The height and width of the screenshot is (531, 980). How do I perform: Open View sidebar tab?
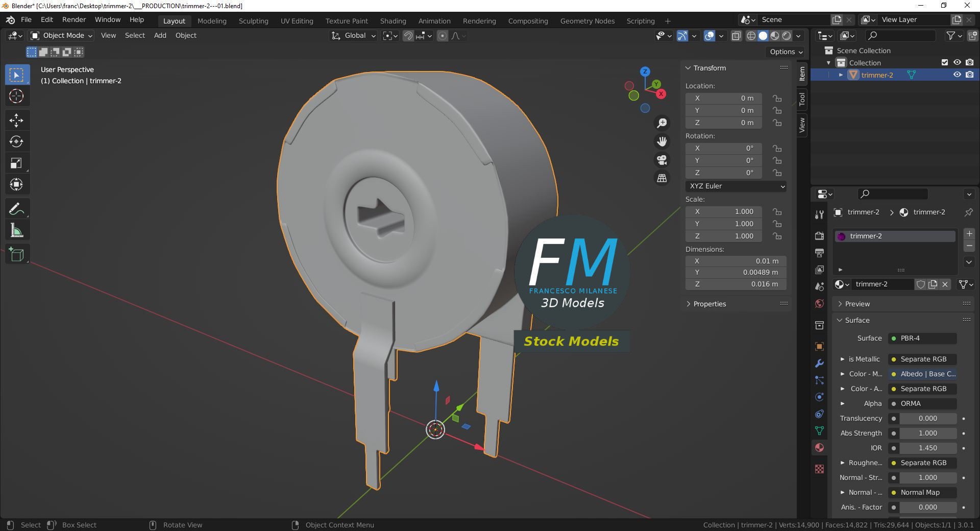pos(802,125)
